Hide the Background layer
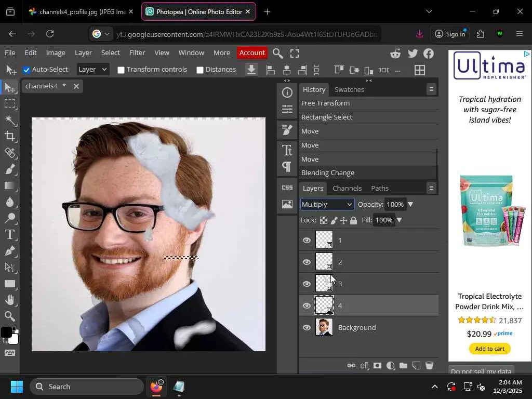The width and height of the screenshot is (532, 399). pyautogui.click(x=307, y=327)
